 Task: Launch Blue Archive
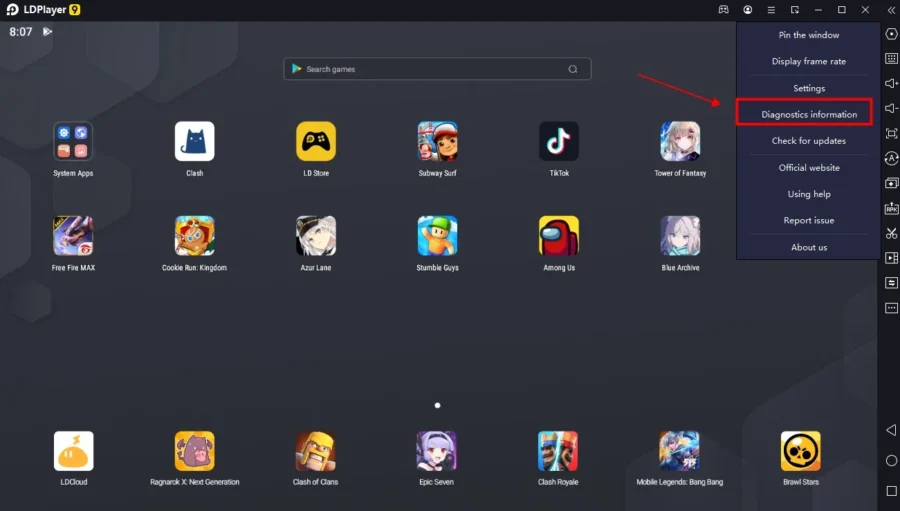point(680,235)
